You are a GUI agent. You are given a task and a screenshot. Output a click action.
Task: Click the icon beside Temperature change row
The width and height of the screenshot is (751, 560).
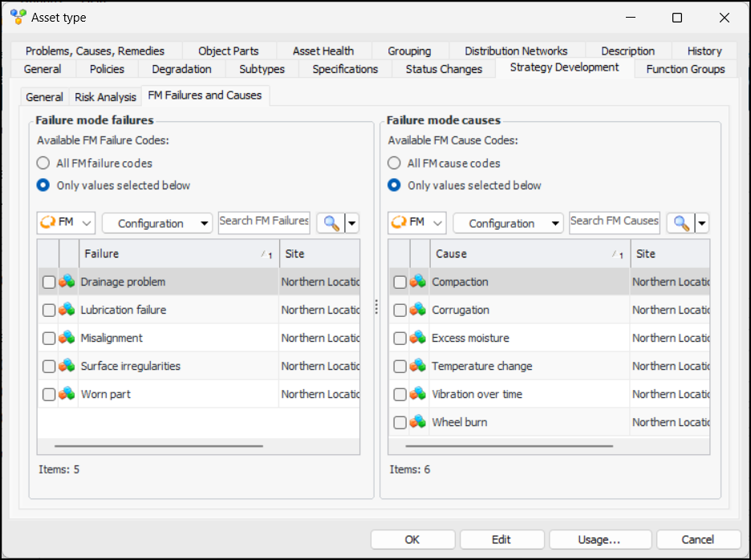pos(418,367)
